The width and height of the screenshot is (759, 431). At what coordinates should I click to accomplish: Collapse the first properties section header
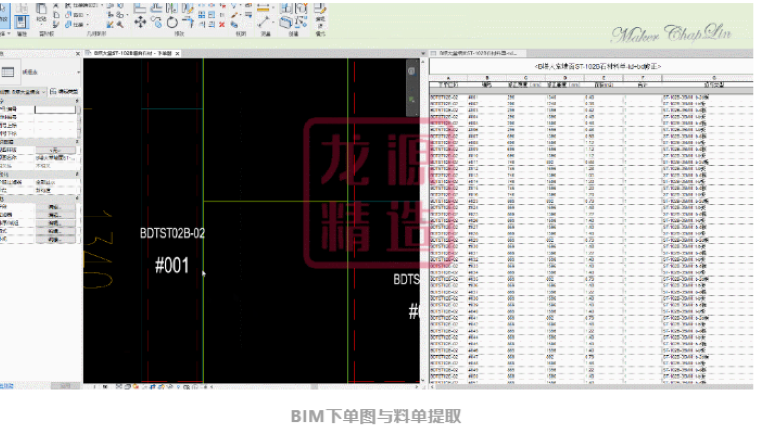tap(39, 101)
